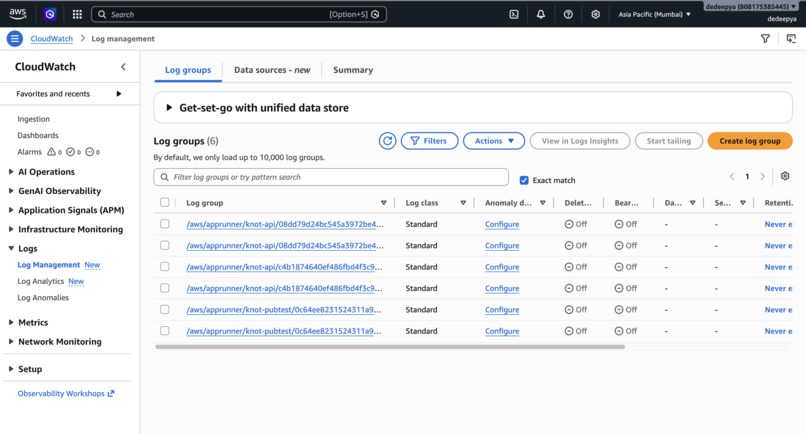Open the Amazon Q purple icon
Screen dimensions: 806x434
pyautogui.click(x=50, y=14)
